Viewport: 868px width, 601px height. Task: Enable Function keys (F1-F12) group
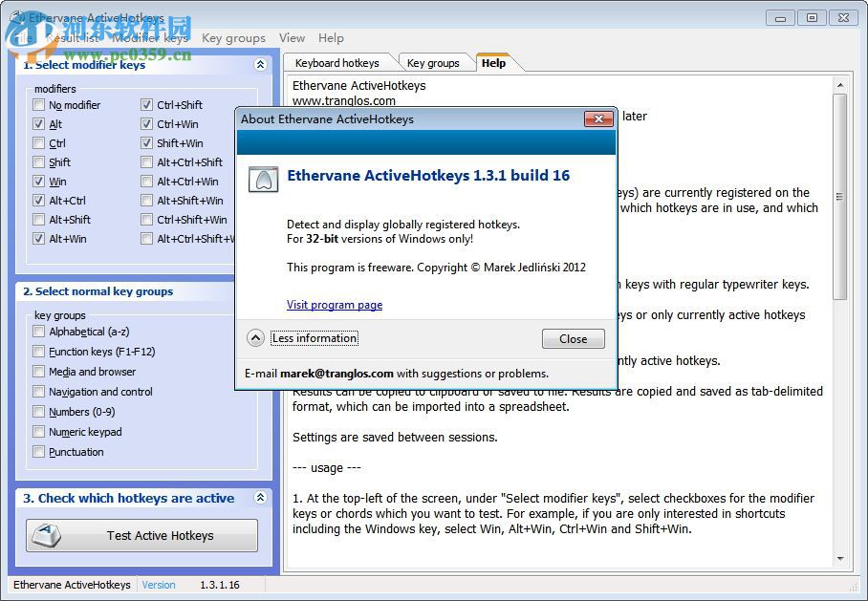(x=39, y=352)
